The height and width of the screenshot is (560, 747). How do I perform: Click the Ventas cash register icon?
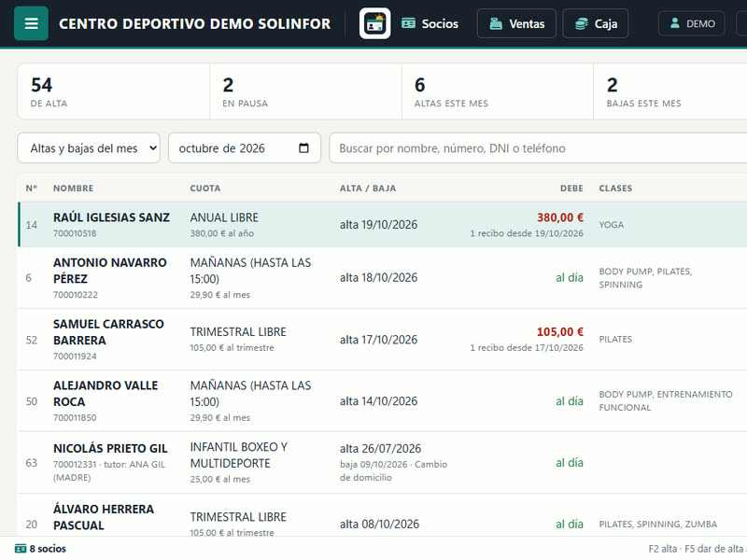[496, 23]
